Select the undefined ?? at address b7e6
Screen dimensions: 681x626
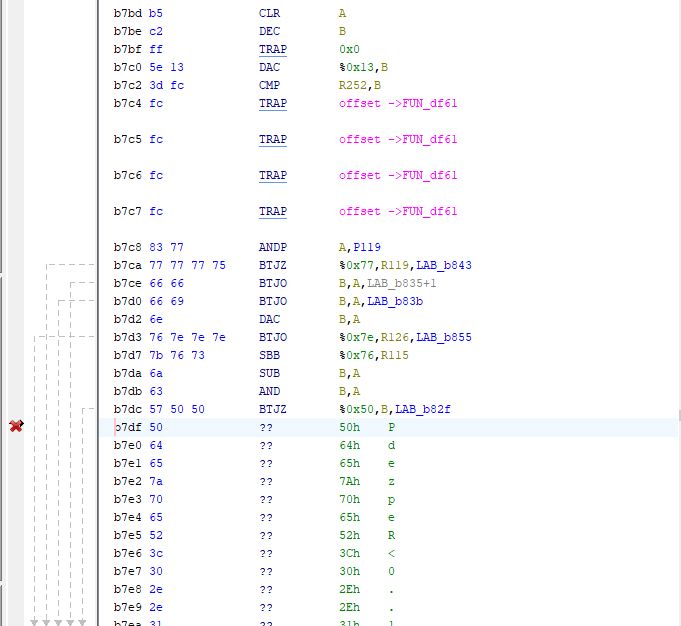pyautogui.click(x=266, y=553)
